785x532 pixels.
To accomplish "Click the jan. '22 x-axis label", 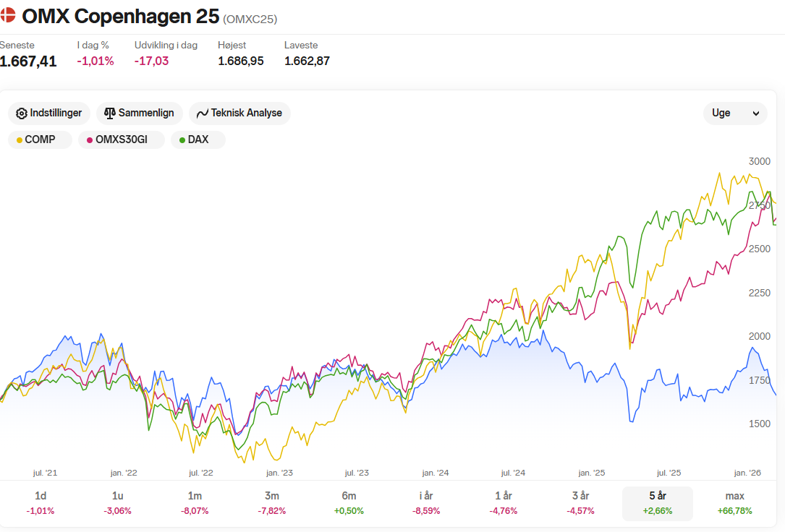I will (123, 473).
